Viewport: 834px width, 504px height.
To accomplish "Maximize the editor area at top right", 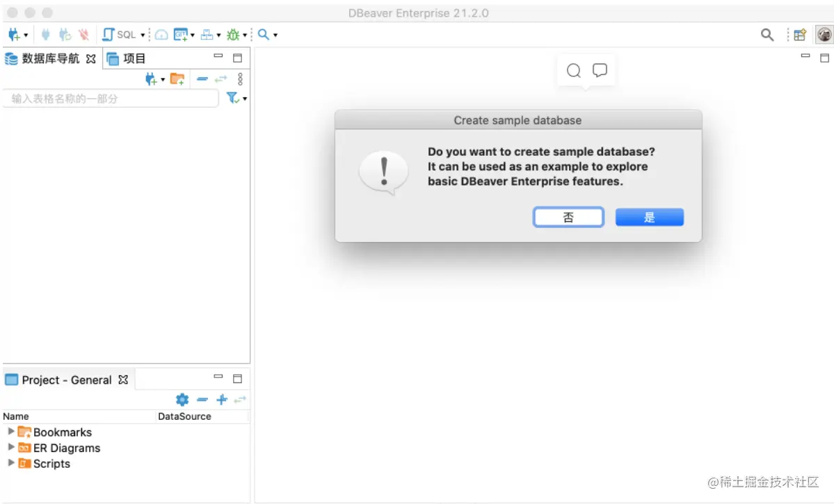I will (x=824, y=58).
